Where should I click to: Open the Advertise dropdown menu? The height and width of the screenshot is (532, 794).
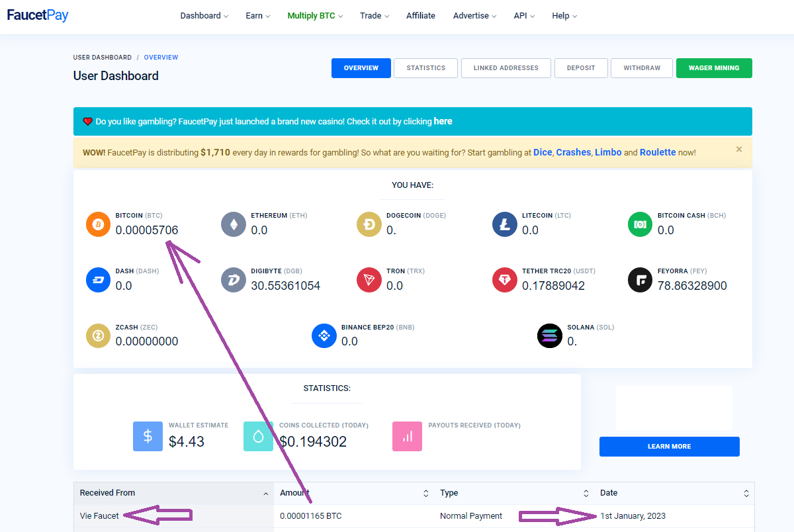point(474,16)
